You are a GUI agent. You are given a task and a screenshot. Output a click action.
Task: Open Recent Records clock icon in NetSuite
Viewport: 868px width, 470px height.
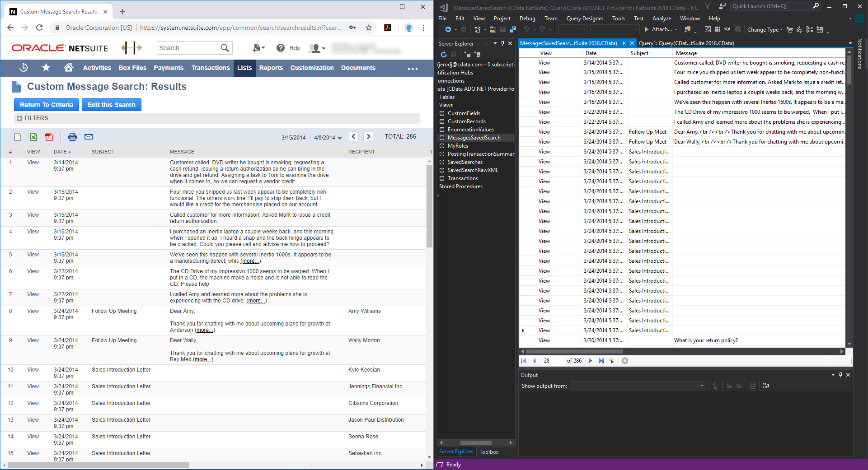click(x=24, y=68)
